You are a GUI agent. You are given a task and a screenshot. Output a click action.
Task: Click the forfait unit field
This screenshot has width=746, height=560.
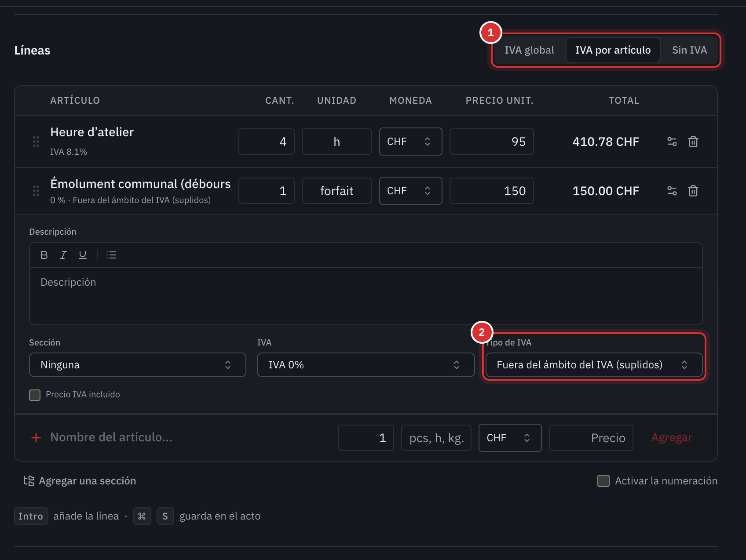pyautogui.click(x=337, y=191)
